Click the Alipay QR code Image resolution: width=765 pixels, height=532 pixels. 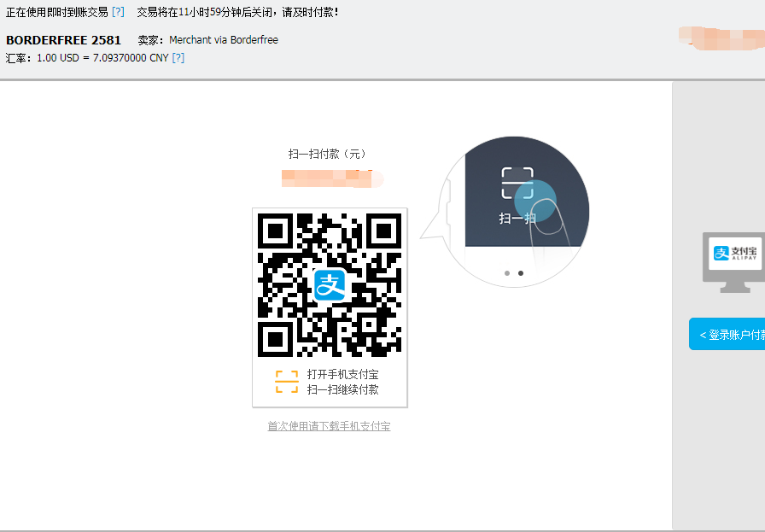(330, 285)
